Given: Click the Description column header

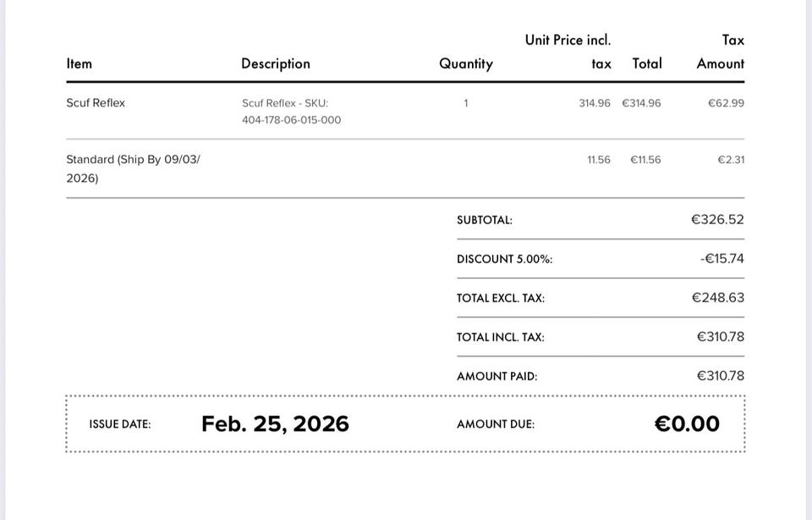Looking at the screenshot, I should [276, 63].
